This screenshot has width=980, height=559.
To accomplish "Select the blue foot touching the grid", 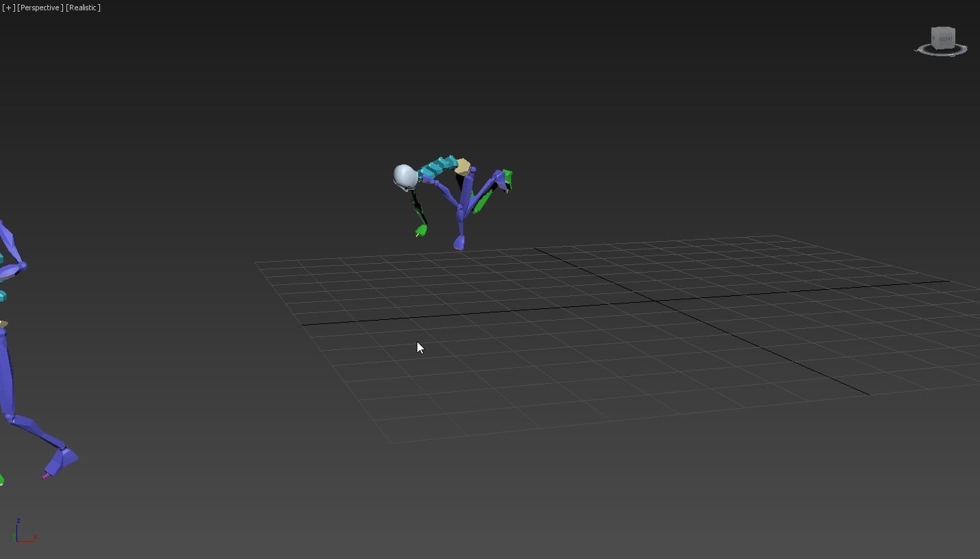I will pos(458,243).
